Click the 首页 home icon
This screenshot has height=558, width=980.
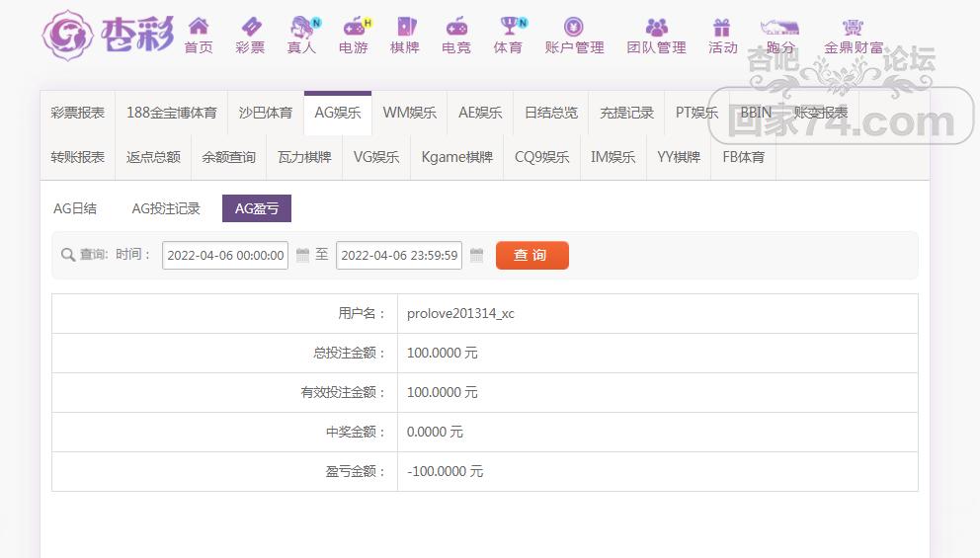(x=199, y=28)
